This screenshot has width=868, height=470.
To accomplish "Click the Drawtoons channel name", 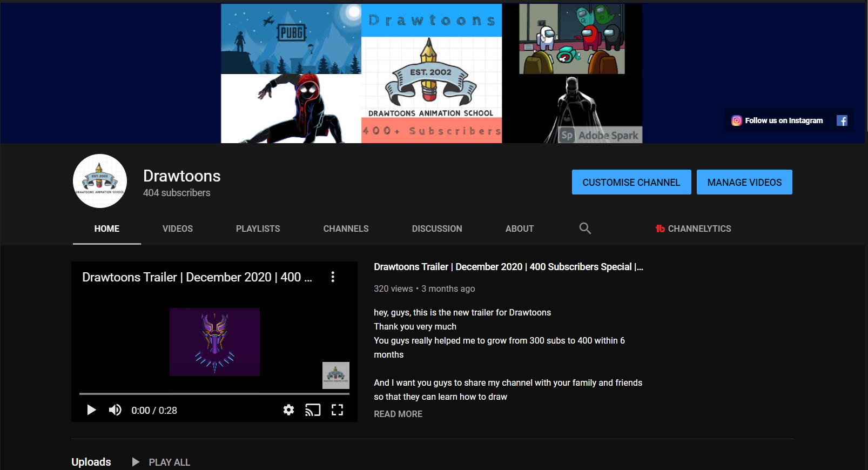I will pos(182,176).
